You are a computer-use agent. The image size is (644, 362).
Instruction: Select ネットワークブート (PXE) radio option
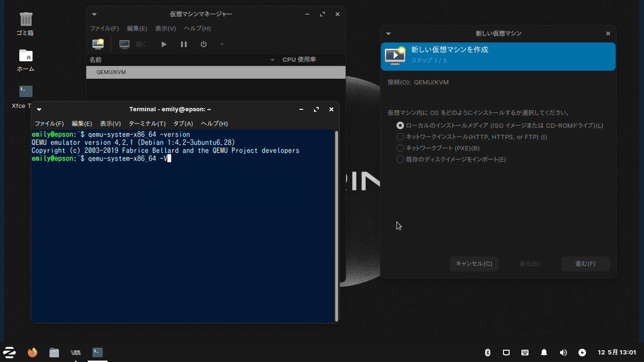[x=400, y=148]
